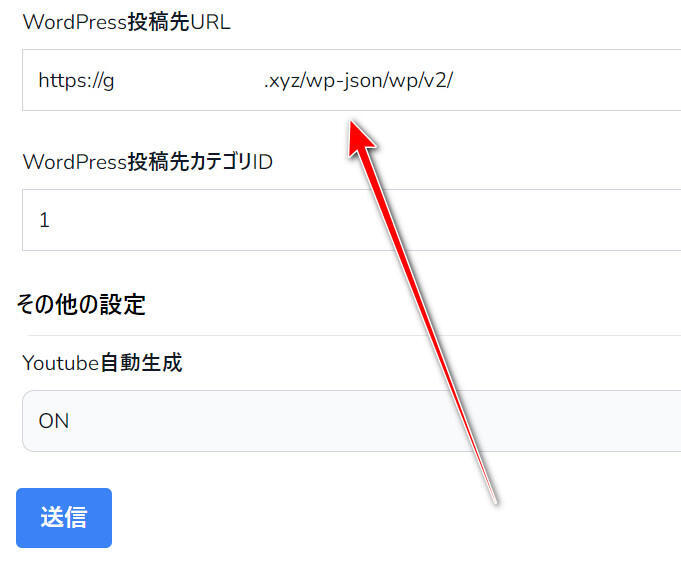This screenshot has width=681, height=562.
Task: Click the WordPress投稿先カテゴリID label text
Action: click(148, 162)
